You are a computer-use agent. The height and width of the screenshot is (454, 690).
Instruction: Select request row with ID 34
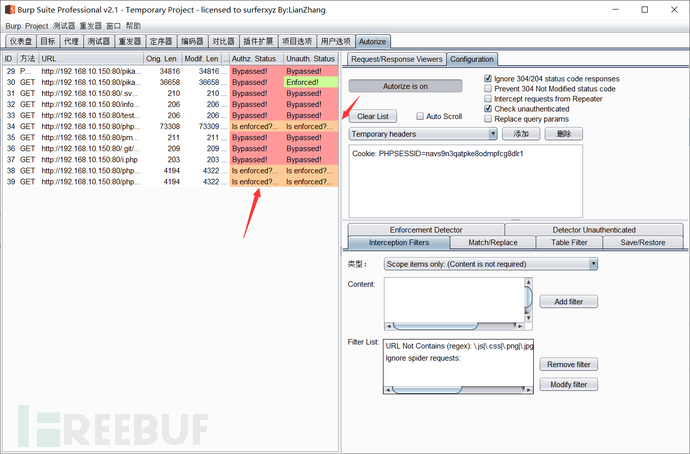[170, 126]
